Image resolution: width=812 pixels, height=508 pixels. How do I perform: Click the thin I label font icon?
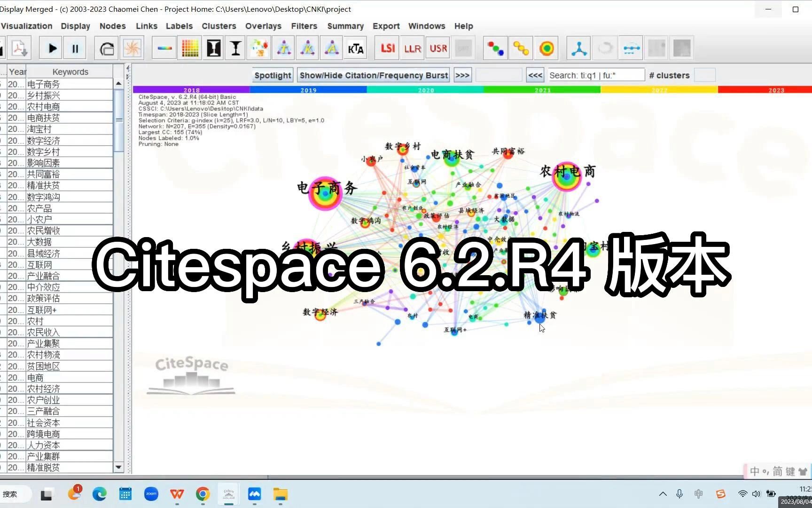coord(236,48)
